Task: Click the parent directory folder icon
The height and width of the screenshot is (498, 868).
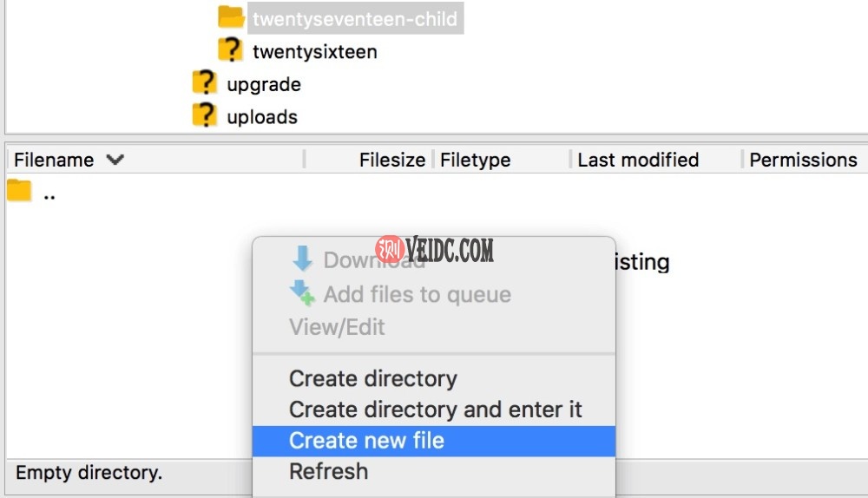Action: tap(19, 191)
